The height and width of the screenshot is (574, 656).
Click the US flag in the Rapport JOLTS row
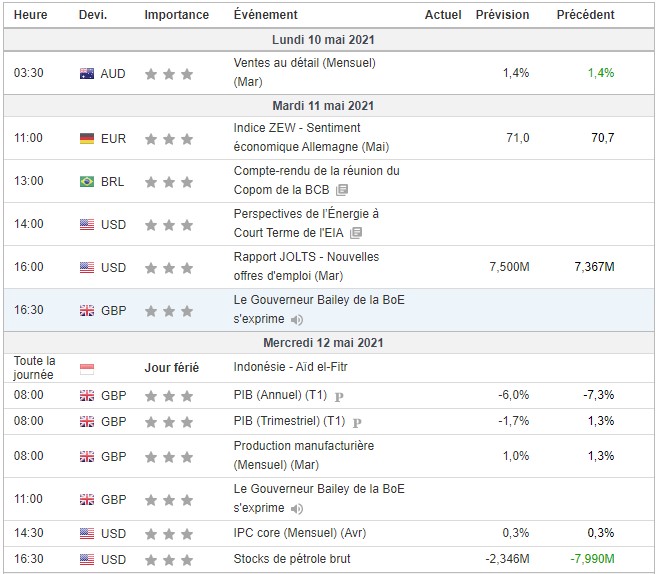pyautogui.click(x=86, y=267)
